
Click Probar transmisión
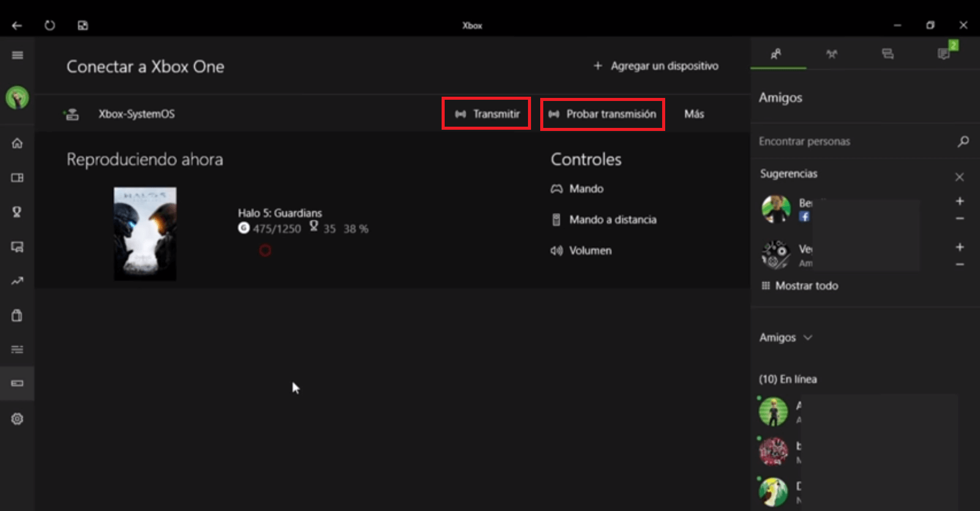click(x=603, y=114)
